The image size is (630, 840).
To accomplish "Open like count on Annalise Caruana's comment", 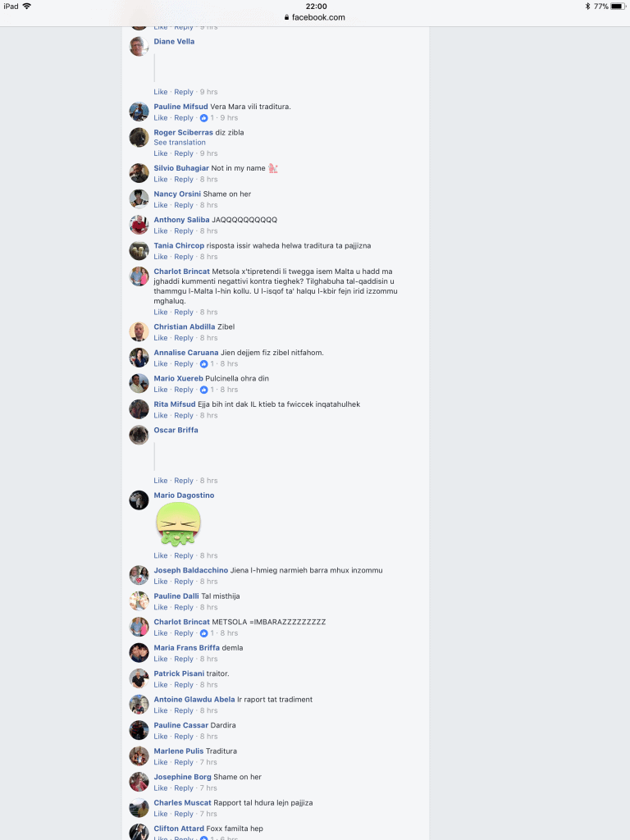I will click(x=212, y=363).
